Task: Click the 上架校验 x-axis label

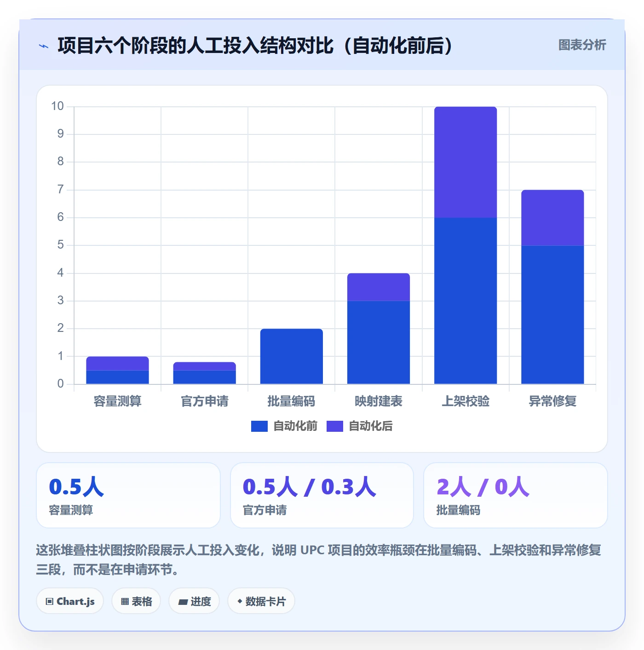Action: pos(466,401)
